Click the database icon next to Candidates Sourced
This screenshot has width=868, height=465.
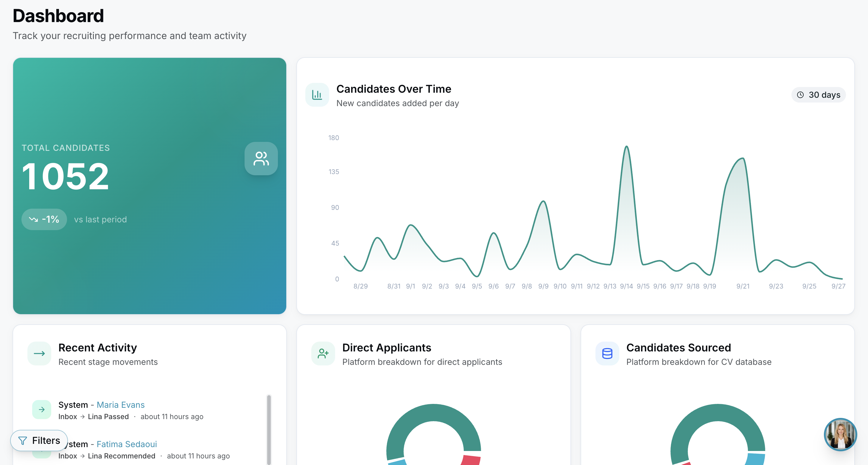pyautogui.click(x=607, y=354)
